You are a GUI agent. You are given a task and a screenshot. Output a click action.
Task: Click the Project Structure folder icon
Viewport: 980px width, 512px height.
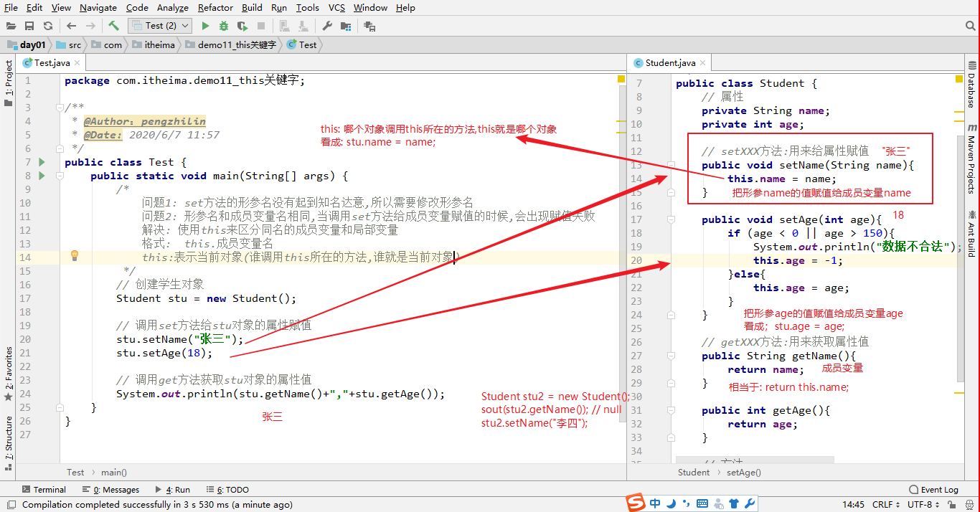point(346,26)
